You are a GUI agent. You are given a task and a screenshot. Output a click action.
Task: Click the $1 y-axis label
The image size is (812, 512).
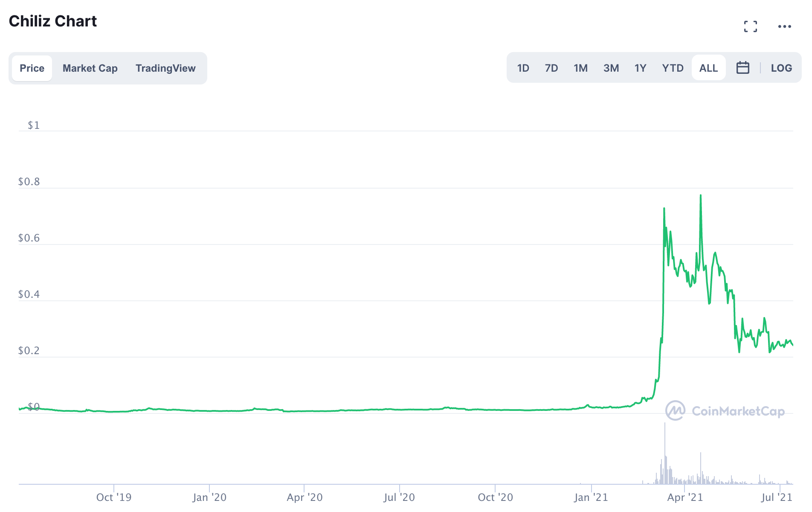34,125
